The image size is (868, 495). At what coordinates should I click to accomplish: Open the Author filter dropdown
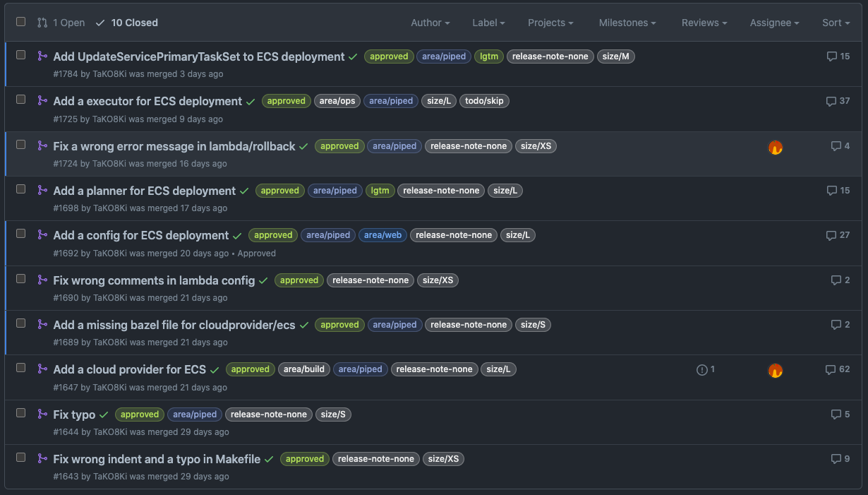click(430, 23)
